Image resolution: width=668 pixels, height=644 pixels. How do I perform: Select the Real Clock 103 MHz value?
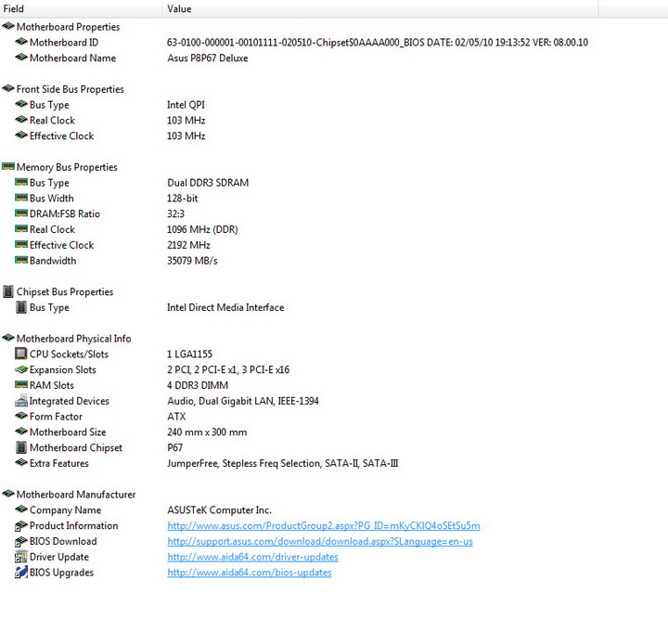[186, 121]
